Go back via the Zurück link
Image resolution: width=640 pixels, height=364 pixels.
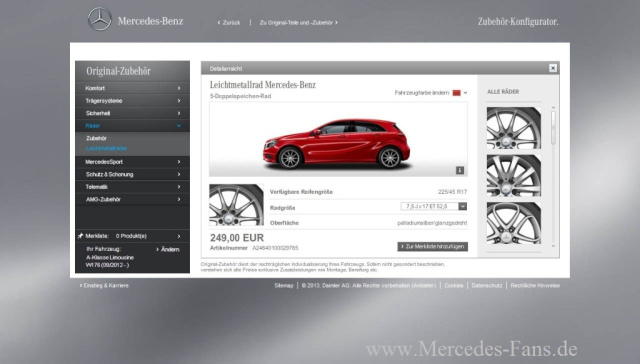[x=229, y=23]
